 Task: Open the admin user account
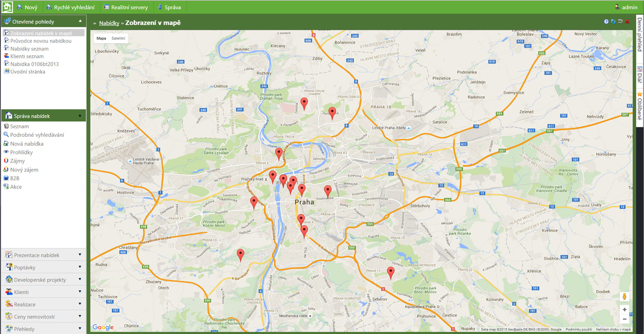626,7
